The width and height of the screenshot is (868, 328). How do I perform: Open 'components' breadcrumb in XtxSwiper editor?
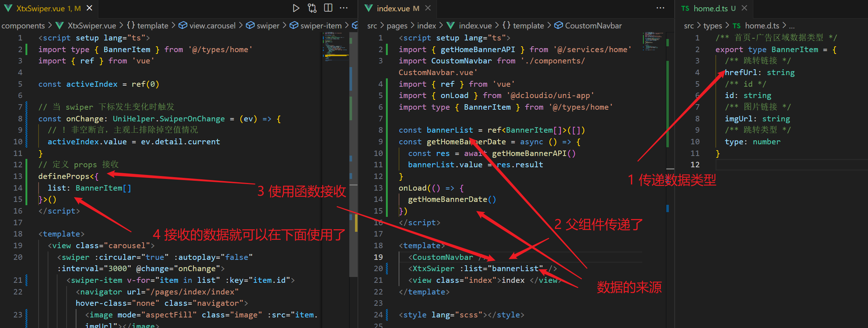pyautogui.click(x=23, y=26)
